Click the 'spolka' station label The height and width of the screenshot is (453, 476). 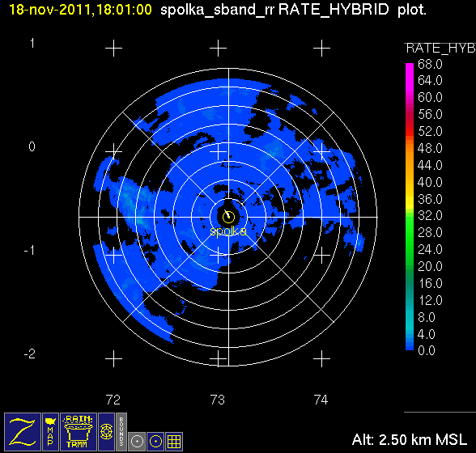tap(228, 231)
